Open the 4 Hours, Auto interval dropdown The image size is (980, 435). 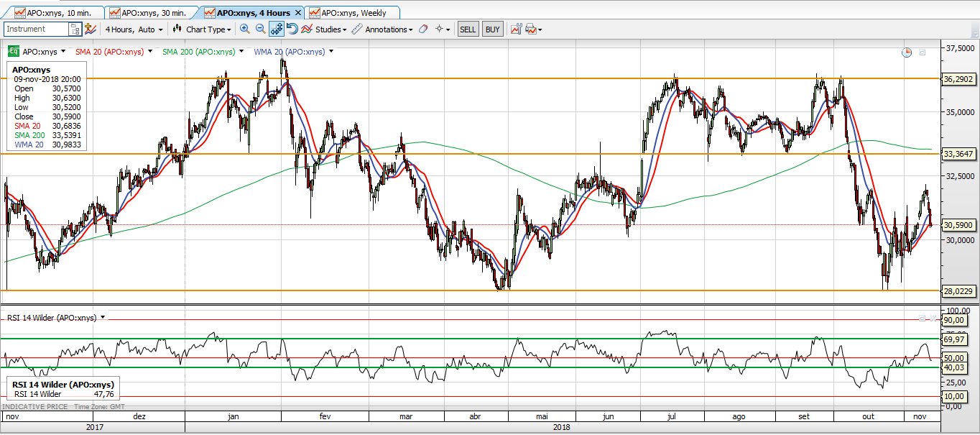point(134,29)
